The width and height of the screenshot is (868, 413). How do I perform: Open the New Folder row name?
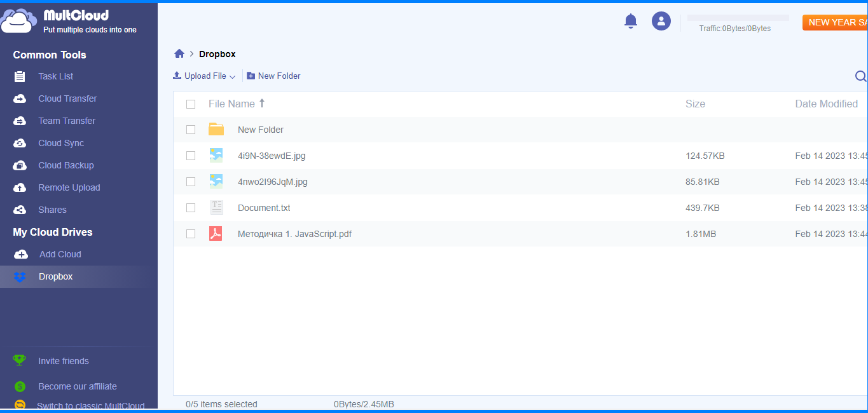tap(261, 130)
